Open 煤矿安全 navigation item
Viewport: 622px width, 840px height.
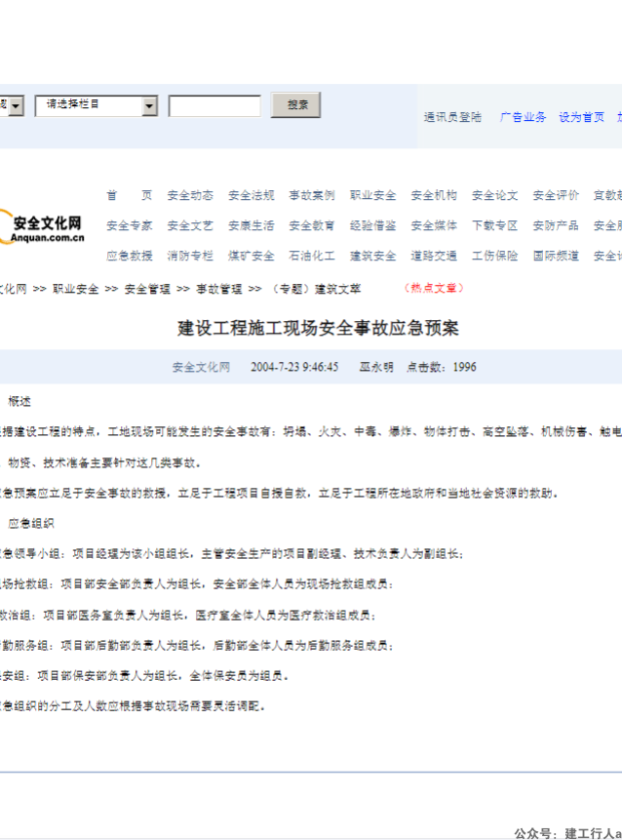252,256
